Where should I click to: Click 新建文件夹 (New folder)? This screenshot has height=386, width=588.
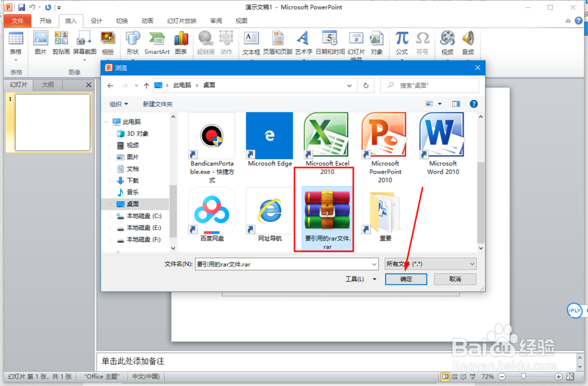158,104
